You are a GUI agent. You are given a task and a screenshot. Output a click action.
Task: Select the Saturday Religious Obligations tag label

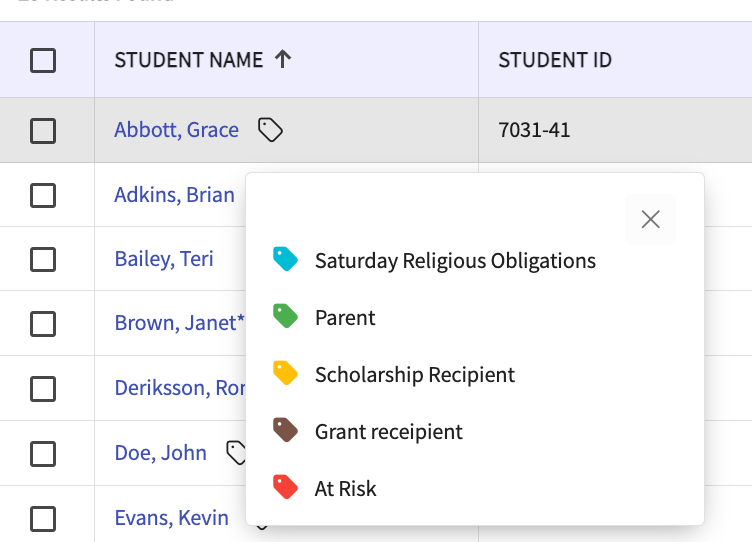[x=455, y=261]
